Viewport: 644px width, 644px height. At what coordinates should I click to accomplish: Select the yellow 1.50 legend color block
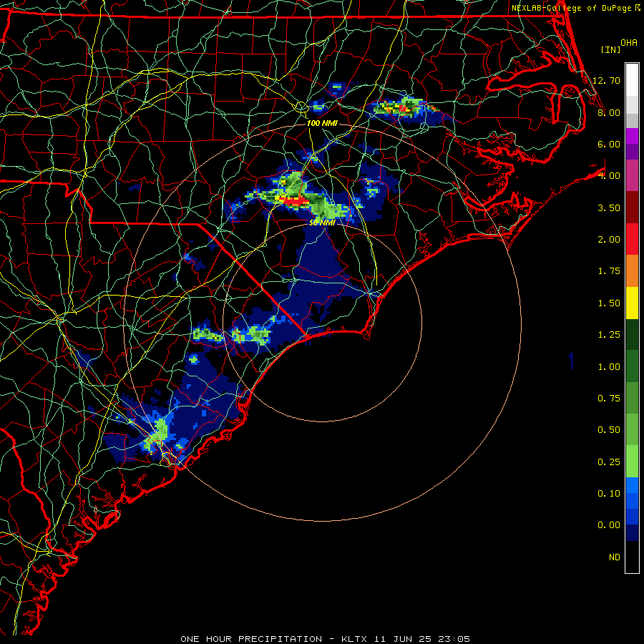click(632, 303)
